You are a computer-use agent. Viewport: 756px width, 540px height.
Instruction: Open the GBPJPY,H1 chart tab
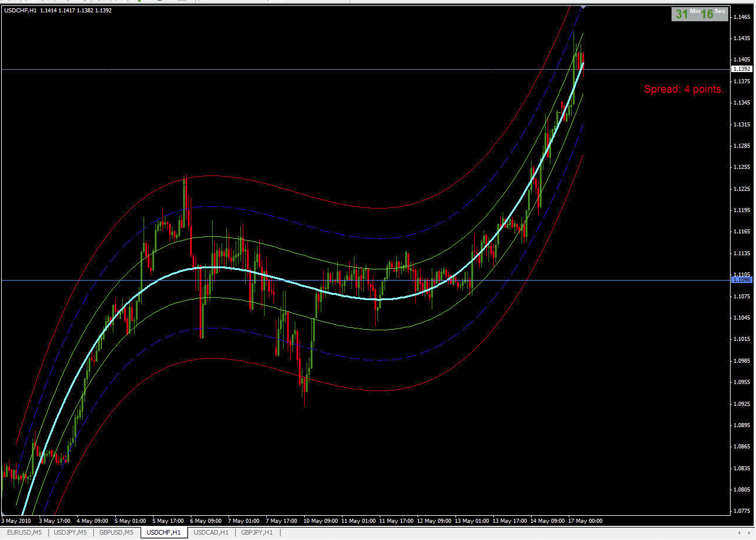[x=257, y=532]
